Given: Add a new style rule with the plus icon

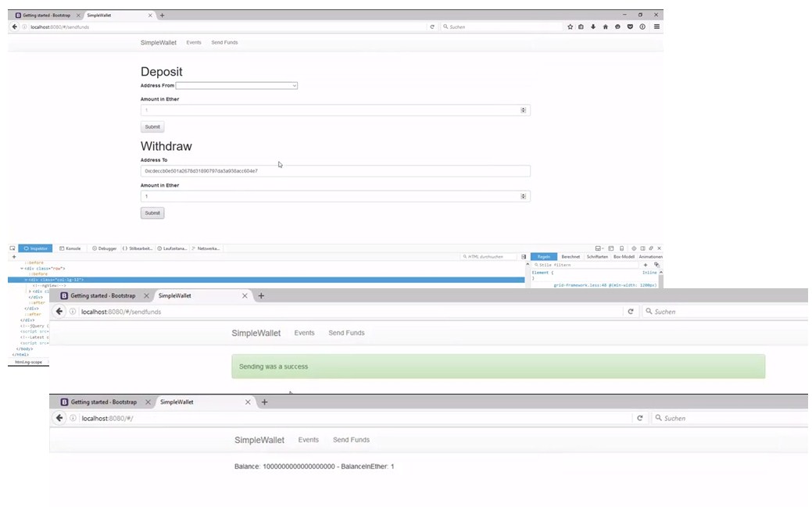Looking at the screenshot, I should 646,265.
